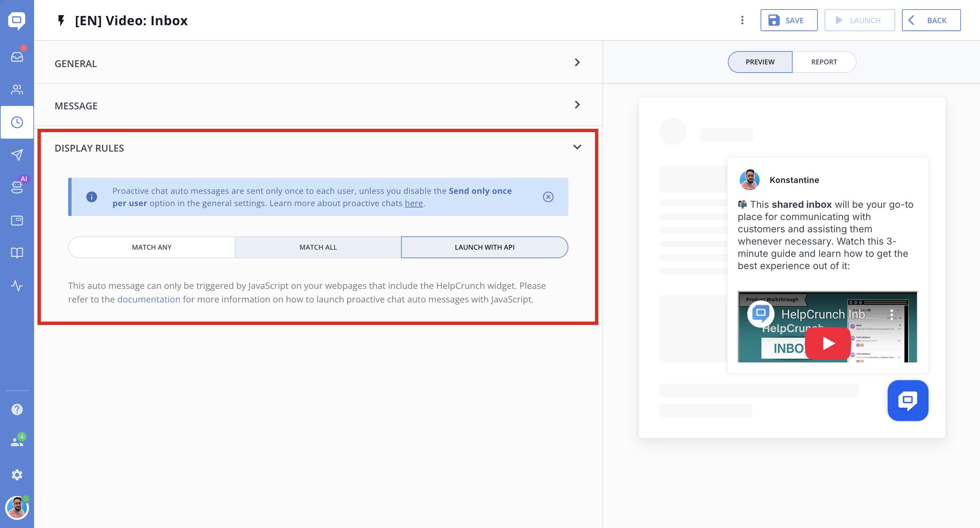Screen dimensions: 980x528
Task: Select the Match Any rule option
Action: click(151, 247)
